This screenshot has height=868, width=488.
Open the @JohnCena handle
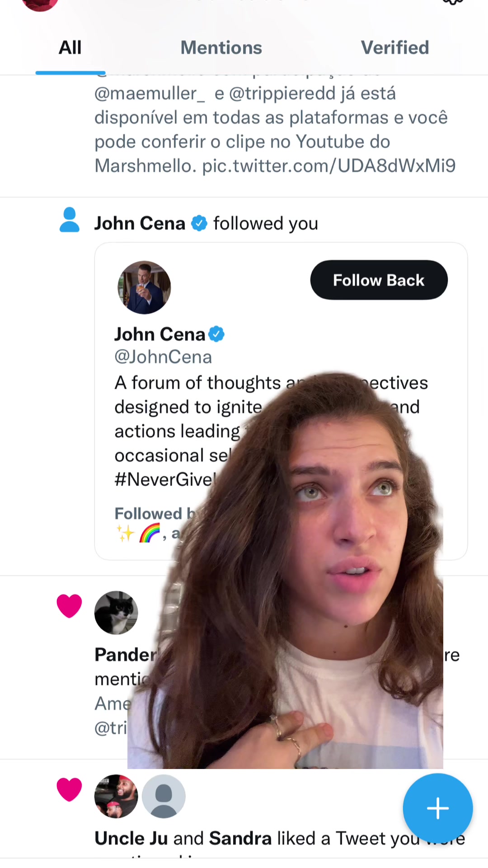[x=163, y=357]
